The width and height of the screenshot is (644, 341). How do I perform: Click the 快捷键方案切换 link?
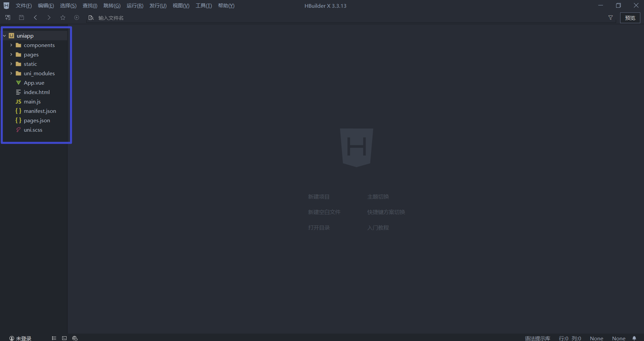pos(386,212)
